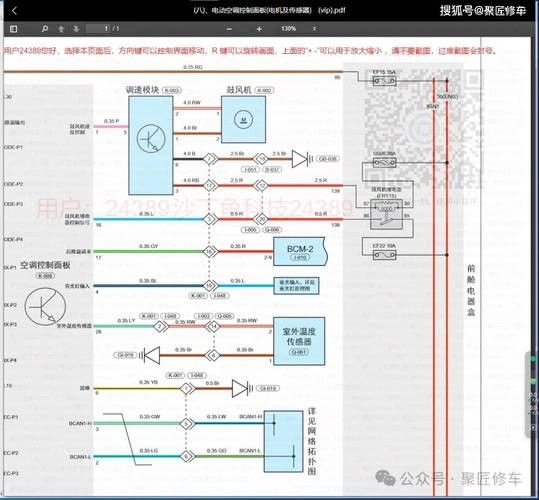Click the 室外温度传感器 sensor block

tap(299, 341)
